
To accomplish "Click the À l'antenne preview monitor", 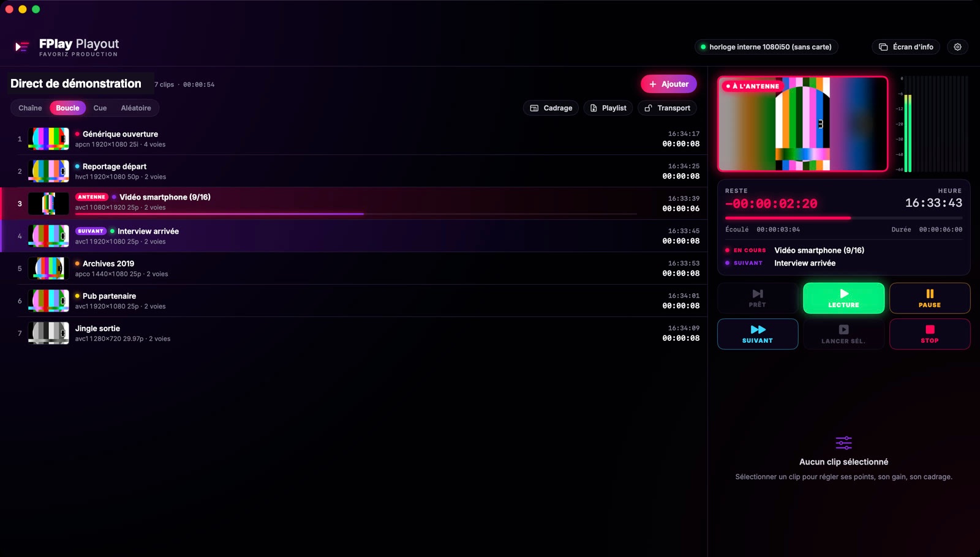I will point(802,124).
